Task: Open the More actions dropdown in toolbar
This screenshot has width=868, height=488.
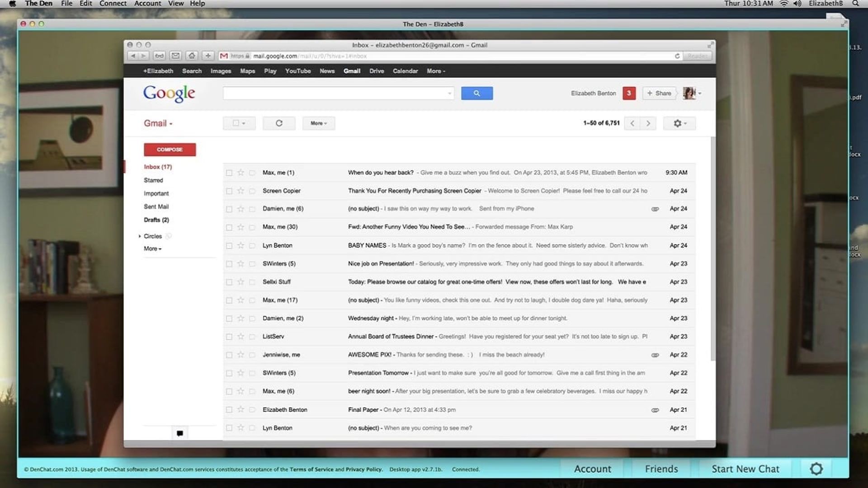Action: point(319,123)
